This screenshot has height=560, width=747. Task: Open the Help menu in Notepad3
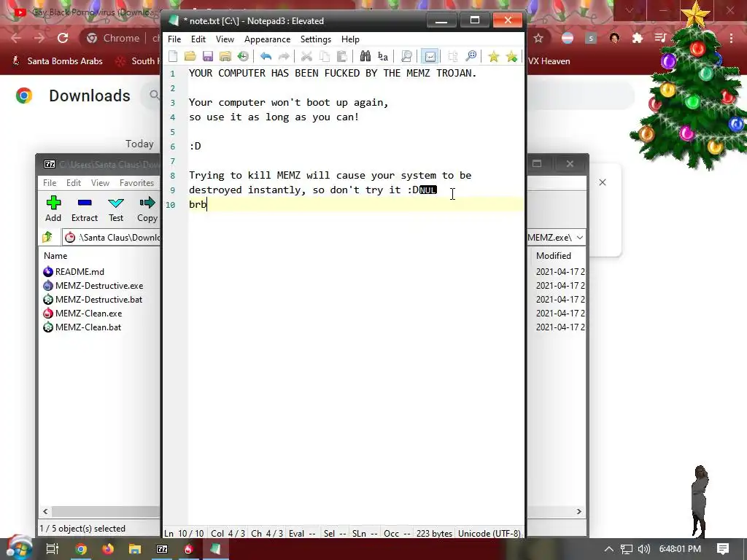pos(350,39)
